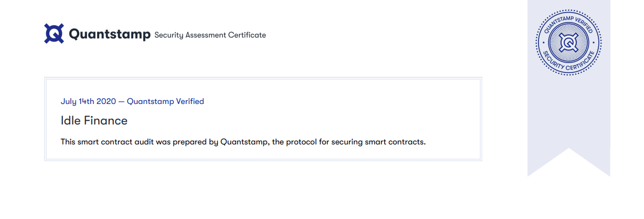Click the "QUANTSTAMP VERIFIED" arc text on the seal
Image resolution: width=644 pixels, height=219 pixels.
click(x=568, y=22)
